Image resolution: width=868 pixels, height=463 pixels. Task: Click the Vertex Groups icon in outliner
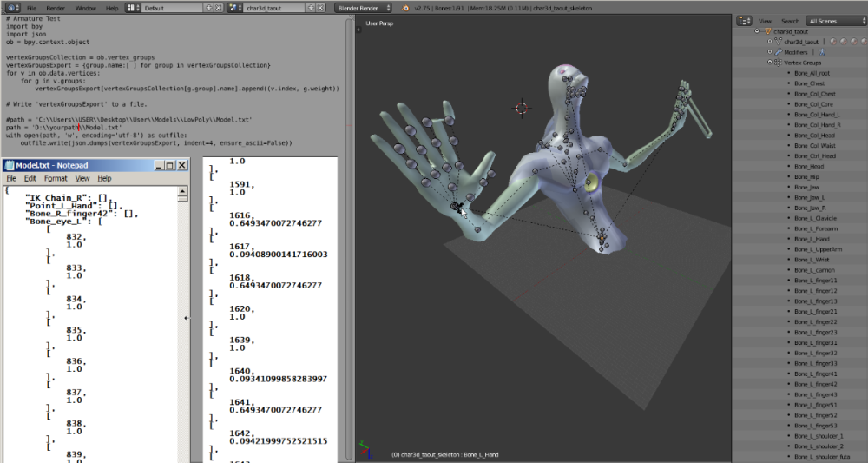pos(779,63)
